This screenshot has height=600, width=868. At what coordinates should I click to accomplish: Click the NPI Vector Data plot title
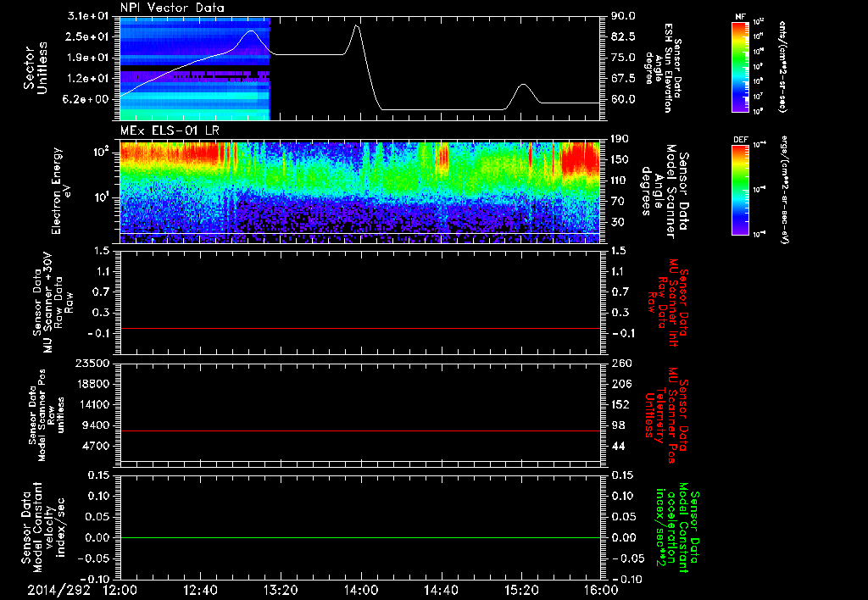point(172,8)
